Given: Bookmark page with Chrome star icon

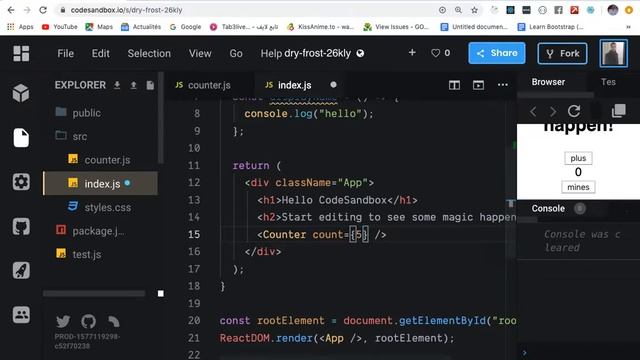Looking at the screenshot, I should [474, 10].
